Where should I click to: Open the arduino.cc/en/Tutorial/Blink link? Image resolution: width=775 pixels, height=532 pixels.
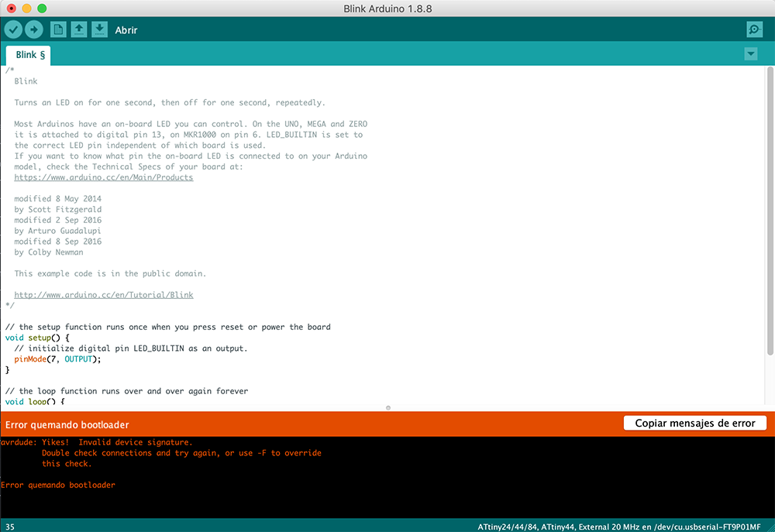(x=103, y=295)
